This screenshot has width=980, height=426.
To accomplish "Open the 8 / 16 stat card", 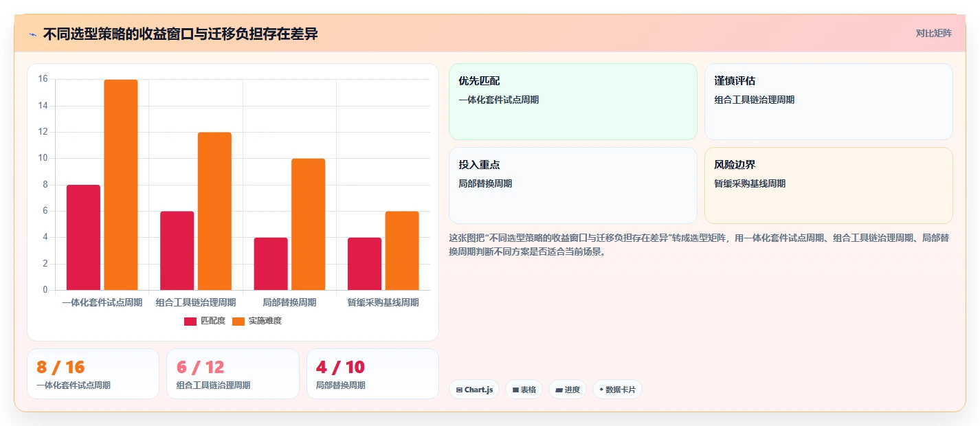I will click(x=93, y=374).
